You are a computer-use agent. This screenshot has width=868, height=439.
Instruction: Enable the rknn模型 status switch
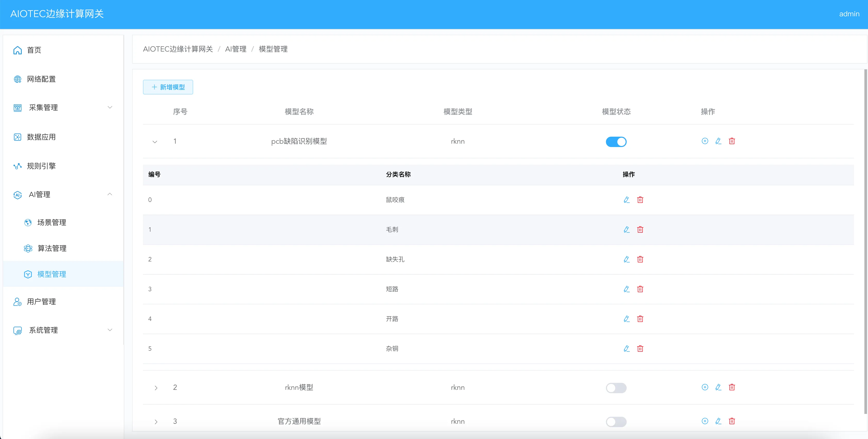coord(616,388)
